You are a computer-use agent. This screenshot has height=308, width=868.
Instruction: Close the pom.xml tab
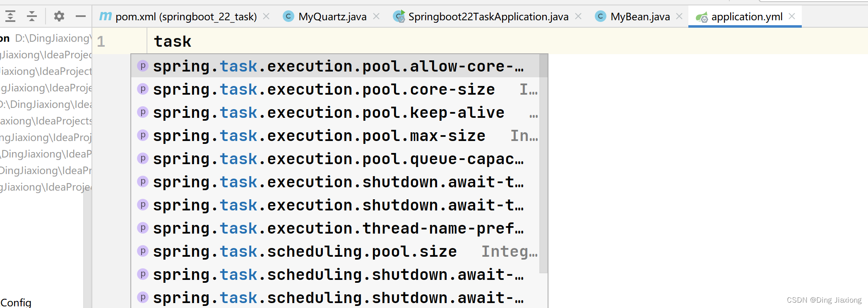pyautogui.click(x=267, y=16)
